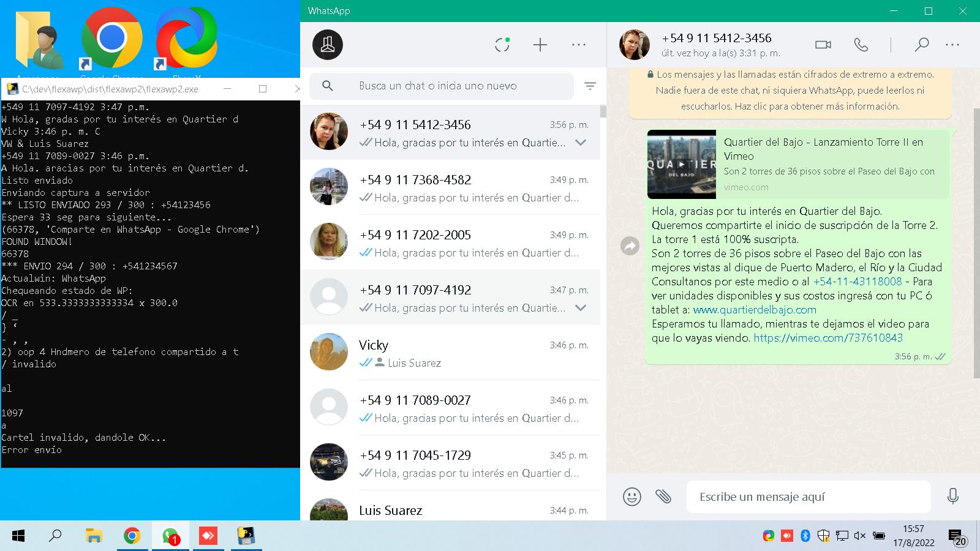Image resolution: width=980 pixels, height=551 pixels.
Task: Expand options for +54 9 11 5412-3456 chat
Action: 581,143
